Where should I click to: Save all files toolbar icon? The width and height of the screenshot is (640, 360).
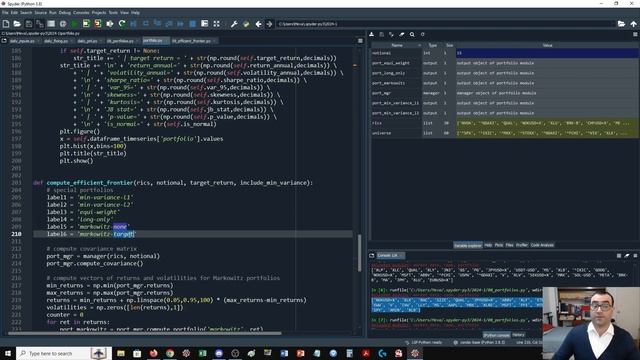point(40,24)
